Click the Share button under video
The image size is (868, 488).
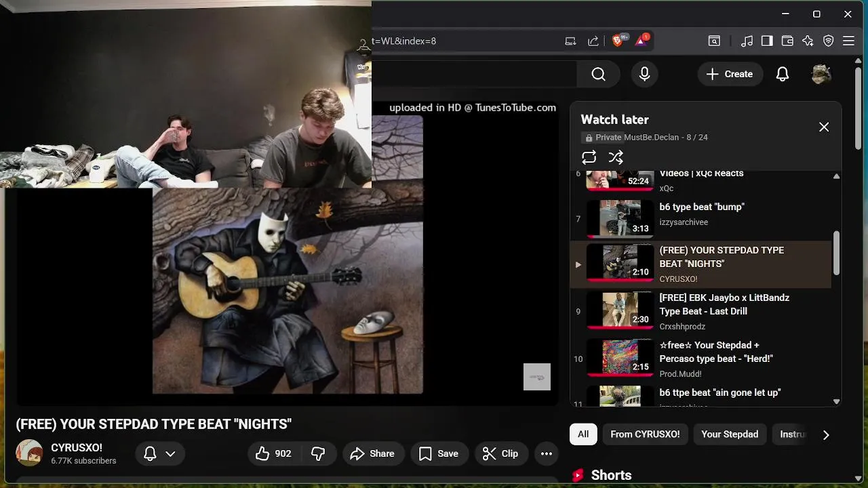click(372, 453)
